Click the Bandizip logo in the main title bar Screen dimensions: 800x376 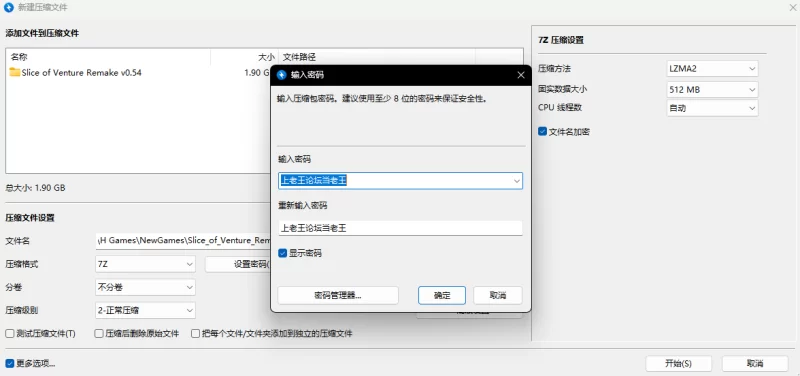click(9, 8)
